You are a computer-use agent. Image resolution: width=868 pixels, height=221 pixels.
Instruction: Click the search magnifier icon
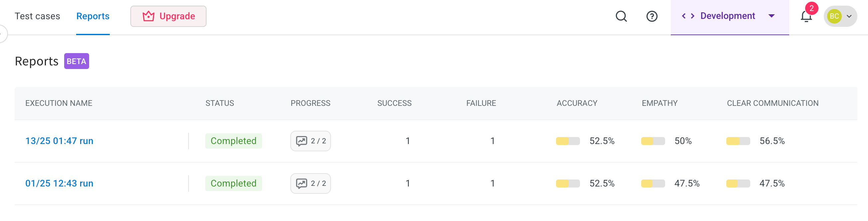tap(621, 16)
